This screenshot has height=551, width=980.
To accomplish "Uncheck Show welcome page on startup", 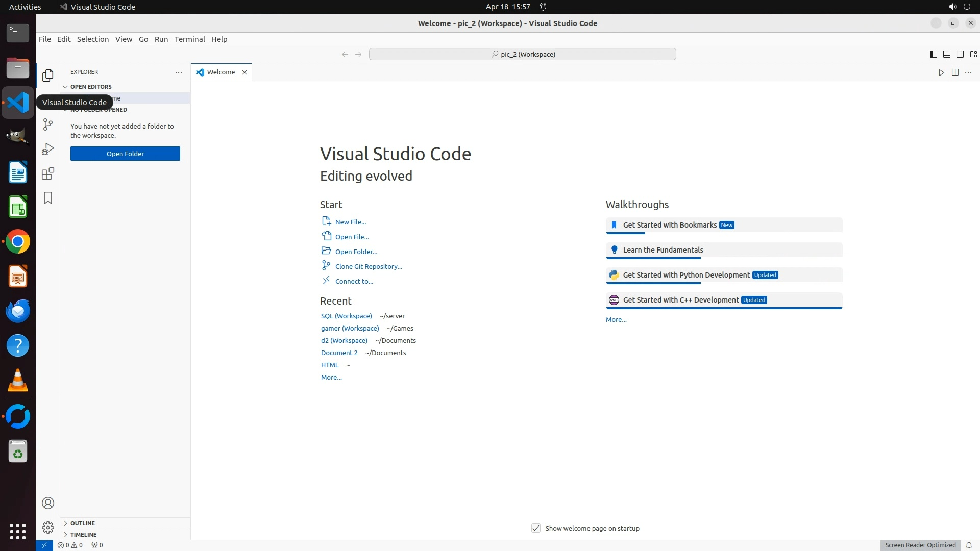I will coord(536,528).
